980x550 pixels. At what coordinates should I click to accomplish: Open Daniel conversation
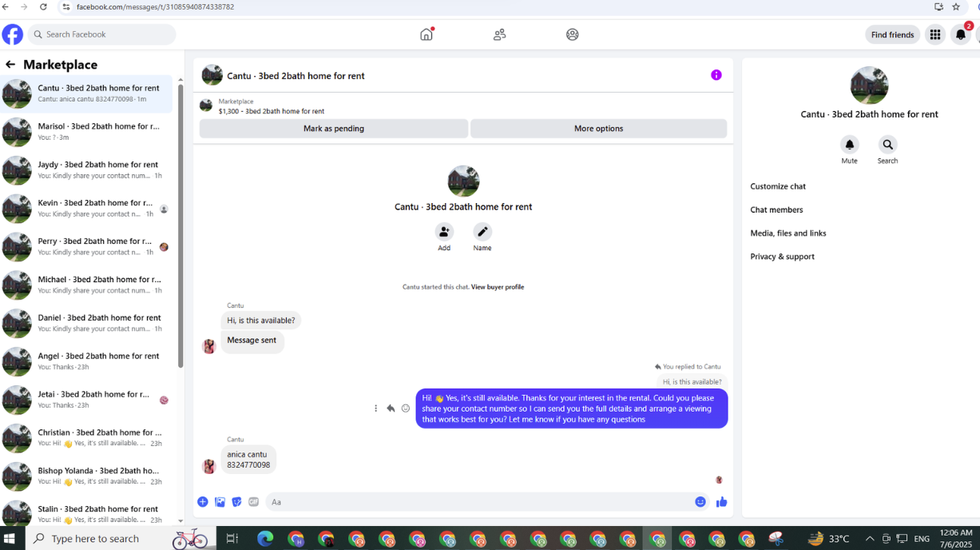(86, 324)
